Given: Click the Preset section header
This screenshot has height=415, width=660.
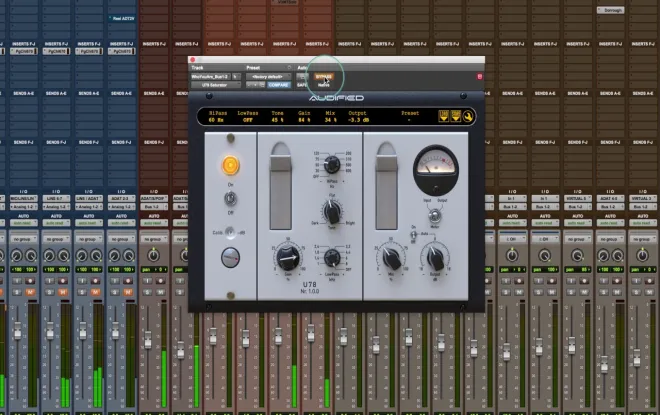Looking at the screenshot, I should point(253,68).
